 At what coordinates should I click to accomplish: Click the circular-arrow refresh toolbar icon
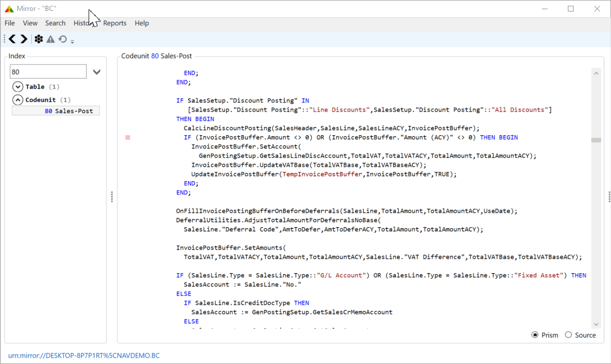(x=62, y=39)
